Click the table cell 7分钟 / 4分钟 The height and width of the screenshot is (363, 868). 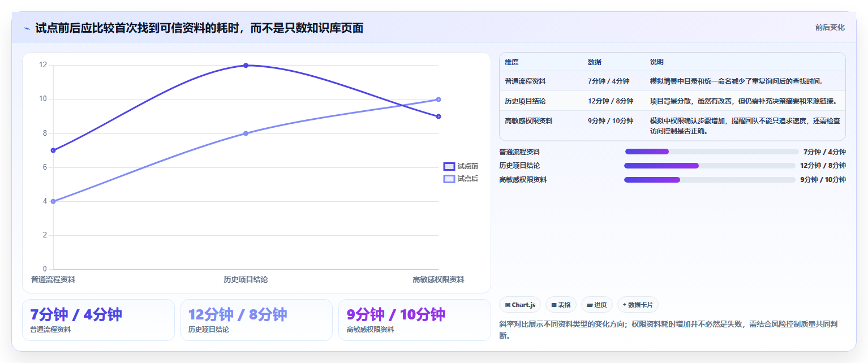coord(608,81)
